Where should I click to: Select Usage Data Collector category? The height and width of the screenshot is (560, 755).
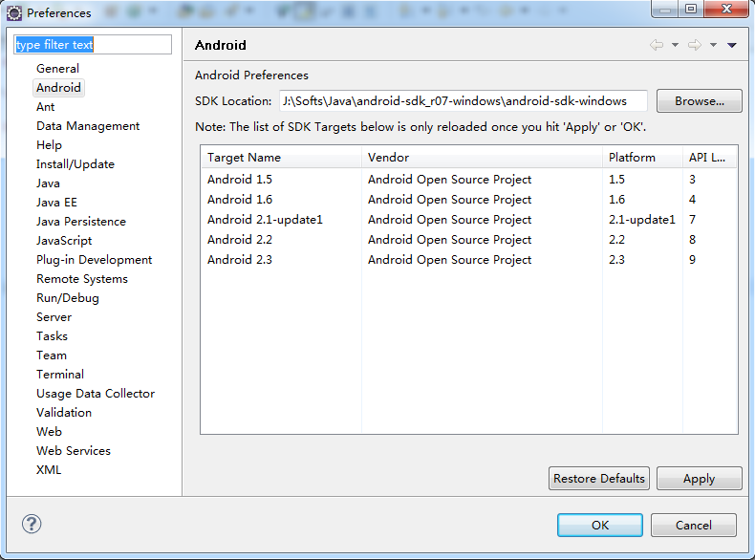(x=96, y=394)
